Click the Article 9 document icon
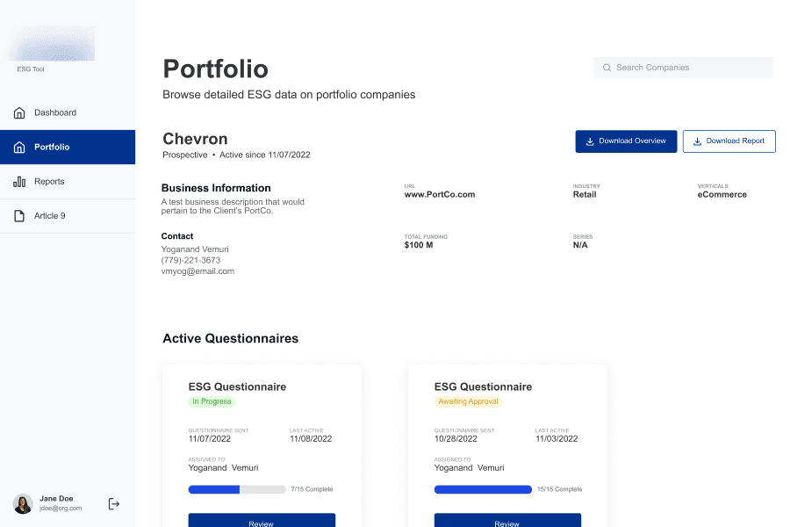 coord(19,216)
